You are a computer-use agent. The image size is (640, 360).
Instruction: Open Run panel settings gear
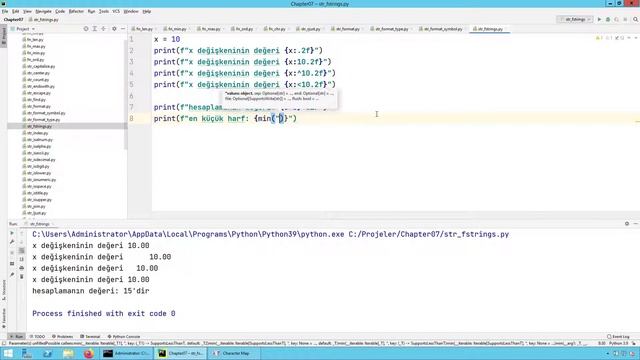point(627,224)
